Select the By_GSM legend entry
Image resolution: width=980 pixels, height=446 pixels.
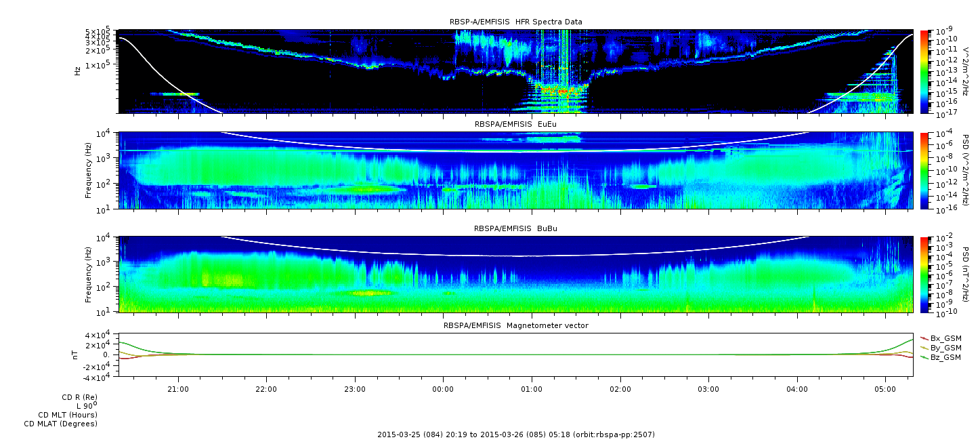941,347
